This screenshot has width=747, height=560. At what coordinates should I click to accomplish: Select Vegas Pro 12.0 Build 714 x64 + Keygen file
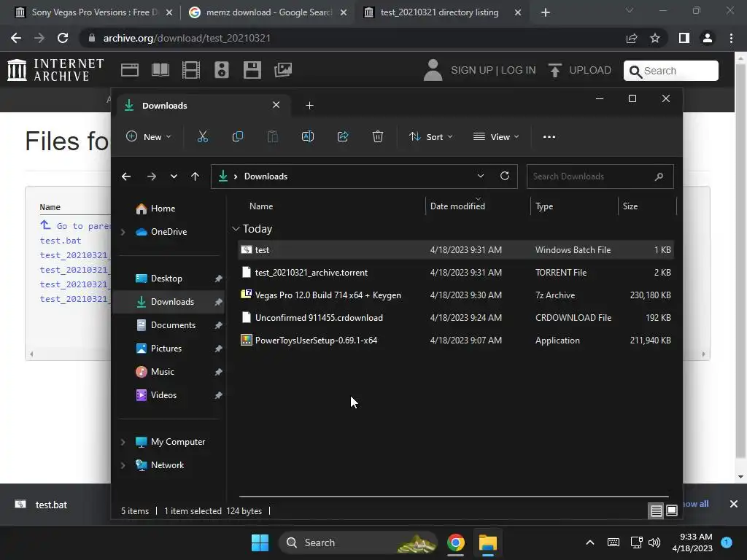tap(456, 295)
